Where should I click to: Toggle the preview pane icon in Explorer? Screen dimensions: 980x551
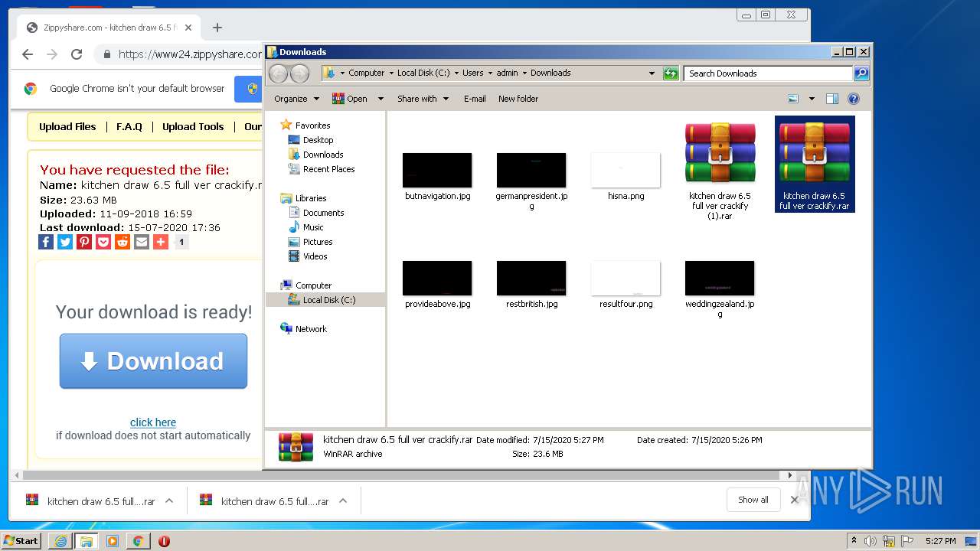(x=832, y=99)
